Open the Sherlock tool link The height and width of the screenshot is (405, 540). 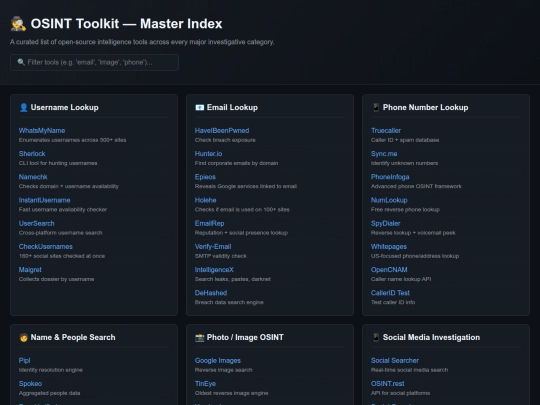point(32,154)
